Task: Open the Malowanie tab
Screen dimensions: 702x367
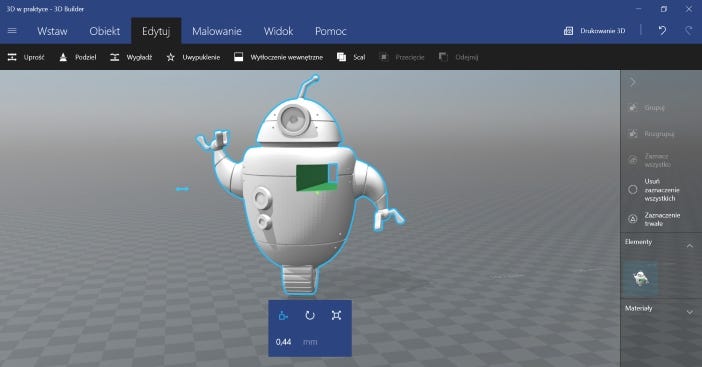Action: 217,31
